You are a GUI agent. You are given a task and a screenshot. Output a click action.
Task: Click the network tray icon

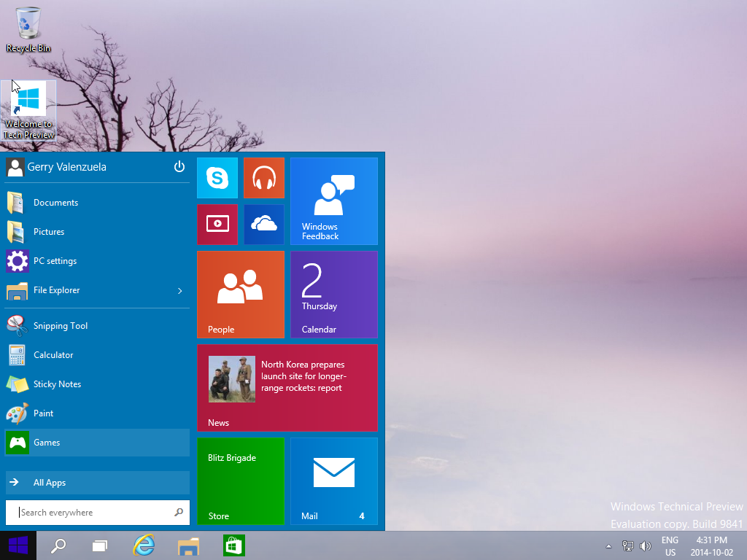pos(628,545)
